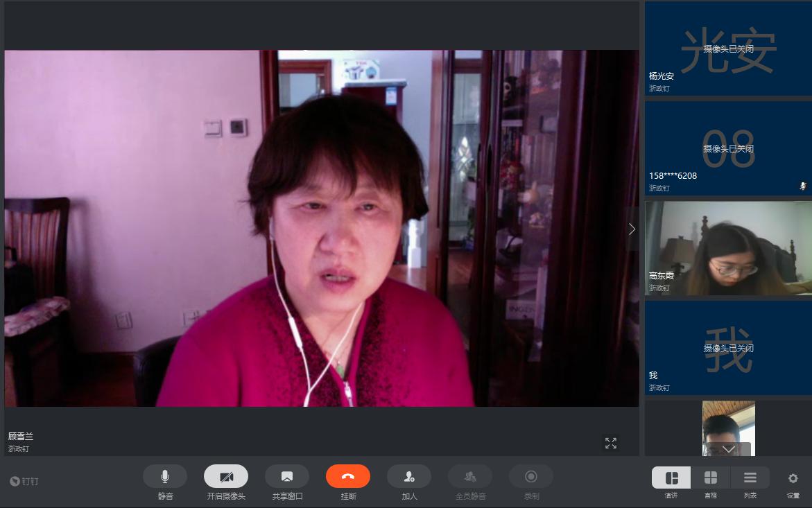
Task: Open the 共享窗口 share window button
Action: pyautogui.click(x=287, y=476)
